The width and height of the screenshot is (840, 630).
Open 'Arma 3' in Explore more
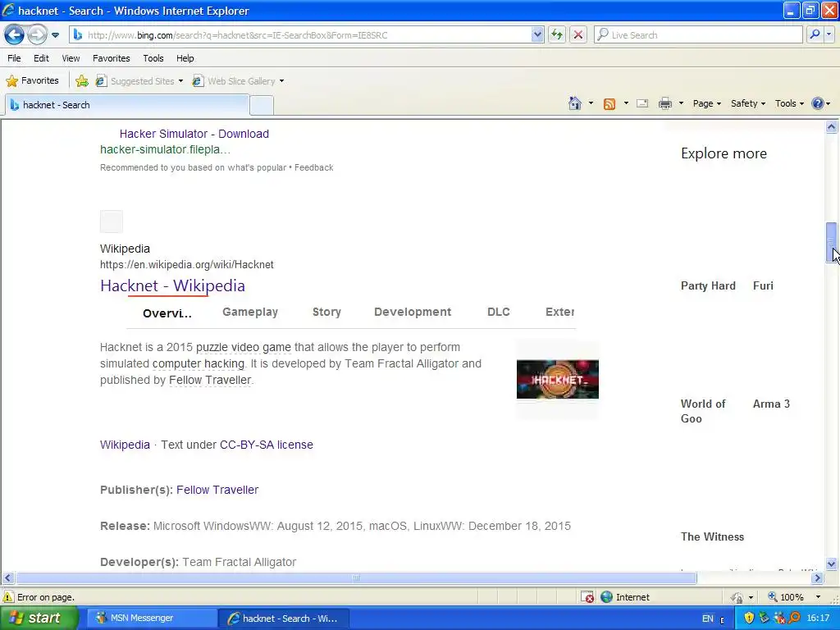coord(771,404)
